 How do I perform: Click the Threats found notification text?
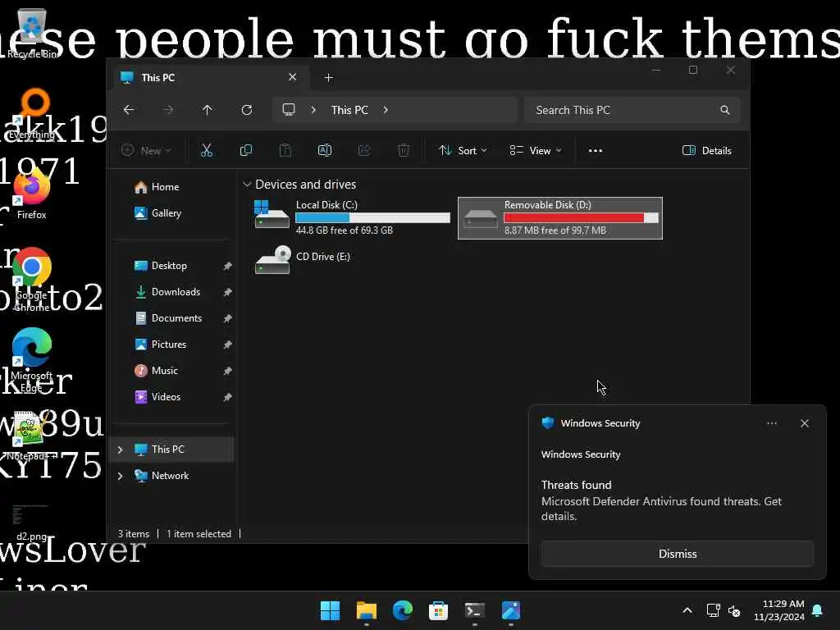(x=577, y=485)
